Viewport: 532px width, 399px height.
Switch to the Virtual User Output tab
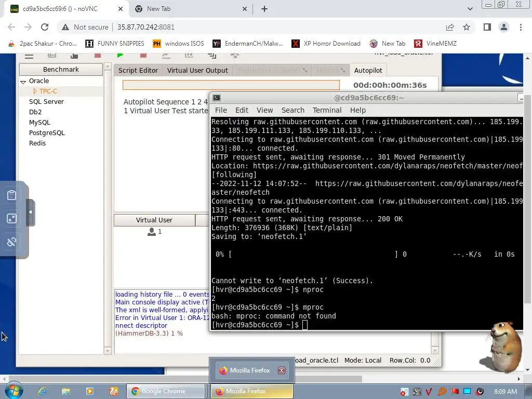coord(197,70)
